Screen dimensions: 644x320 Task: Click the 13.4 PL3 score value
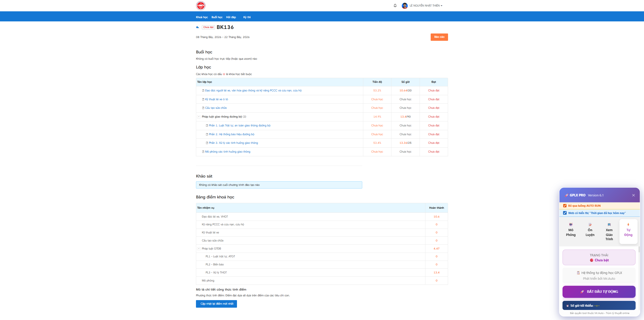click(x=436, y=272)
